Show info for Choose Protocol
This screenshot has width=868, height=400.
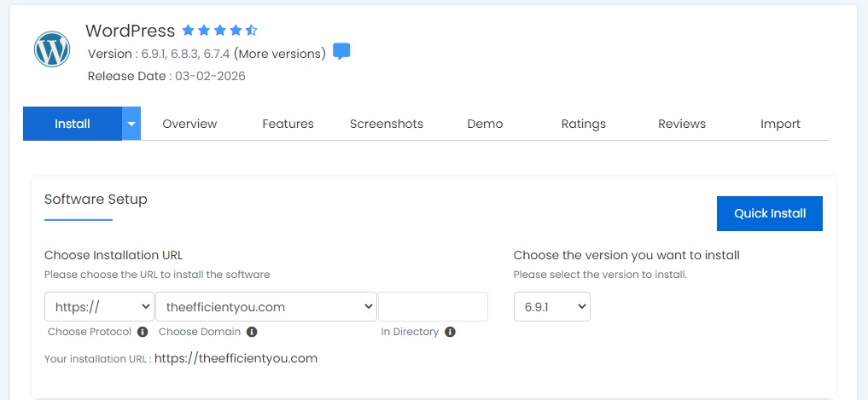coord(143,332)
